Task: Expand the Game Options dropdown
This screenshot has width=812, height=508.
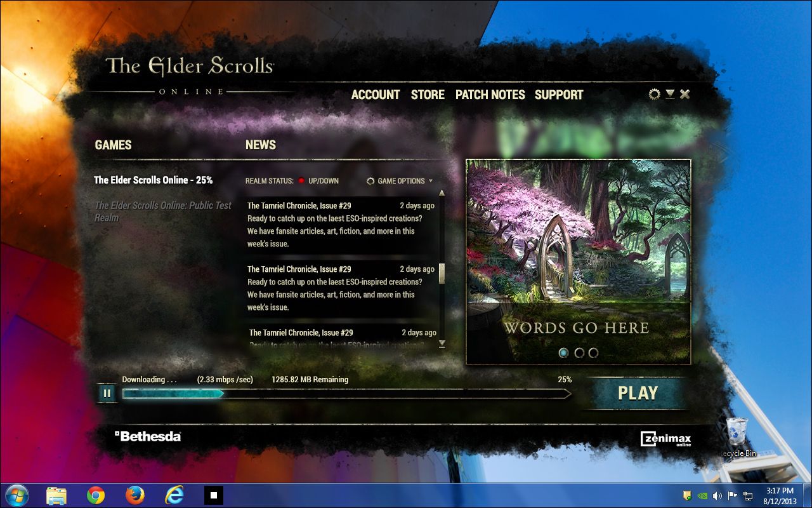Action: [x=400, y=181]
